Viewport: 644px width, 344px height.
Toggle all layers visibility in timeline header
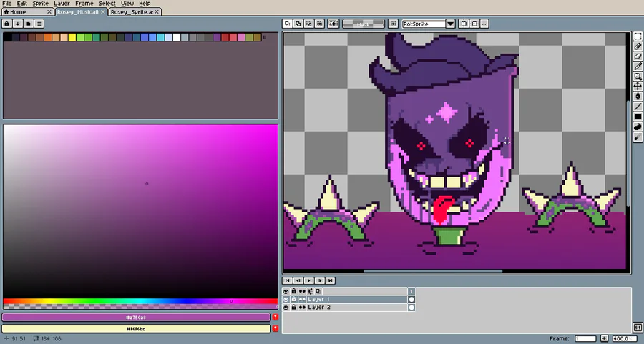point(286,291)
